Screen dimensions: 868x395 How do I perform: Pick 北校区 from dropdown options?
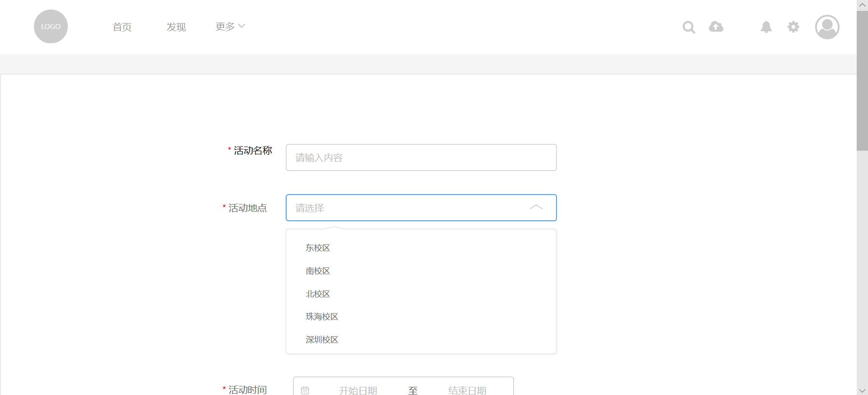click(318, 294)
